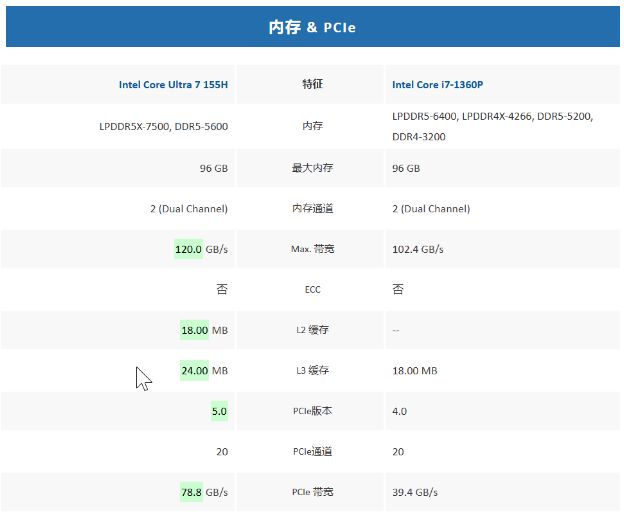
Task: Click the LPDDR5X-7500, DDR5-5600 memory cell
Action: [164, 127]
